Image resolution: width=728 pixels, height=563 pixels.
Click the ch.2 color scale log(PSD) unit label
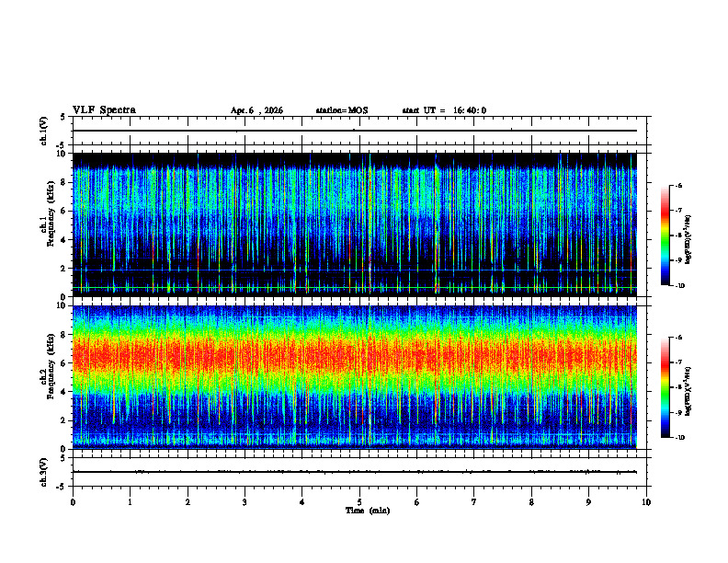click(689, 392)
